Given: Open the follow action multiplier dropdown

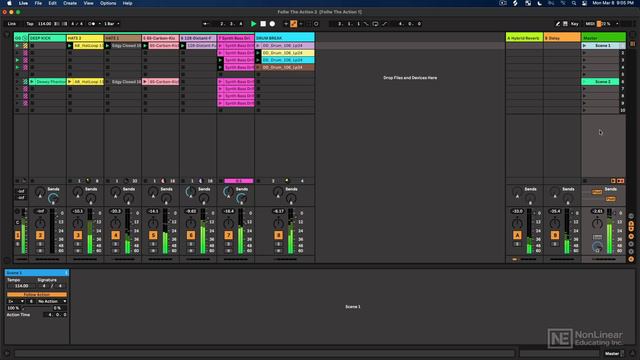Looking at the screenshot, I should [16, 301].
